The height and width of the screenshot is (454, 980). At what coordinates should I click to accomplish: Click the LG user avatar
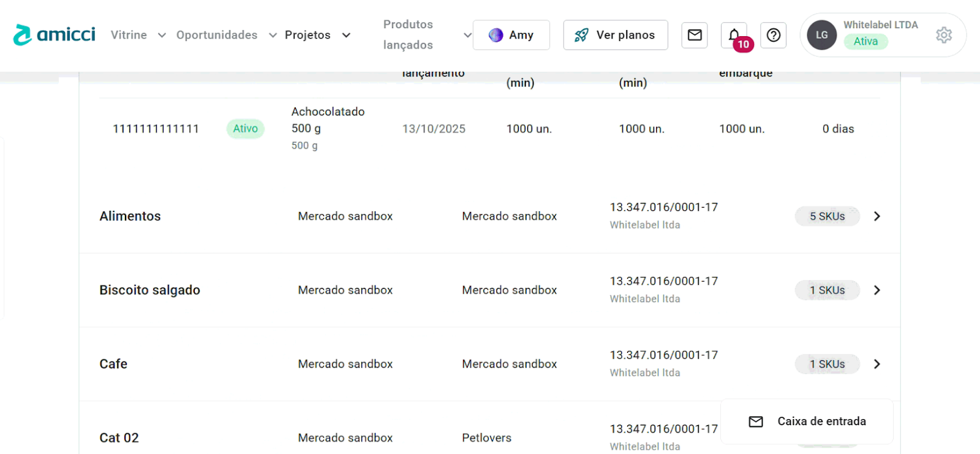pyautogui.click(x=822, y=35)
